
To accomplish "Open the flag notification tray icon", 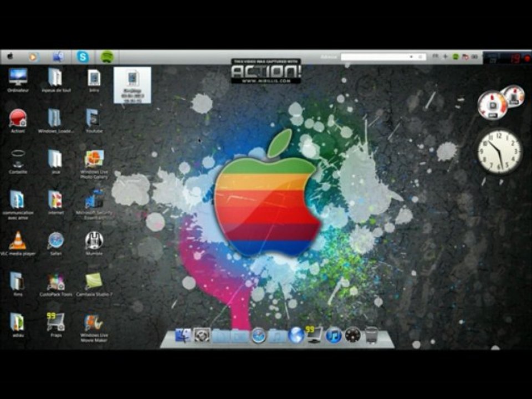I will pyautogui.click(x=465, y=57).
